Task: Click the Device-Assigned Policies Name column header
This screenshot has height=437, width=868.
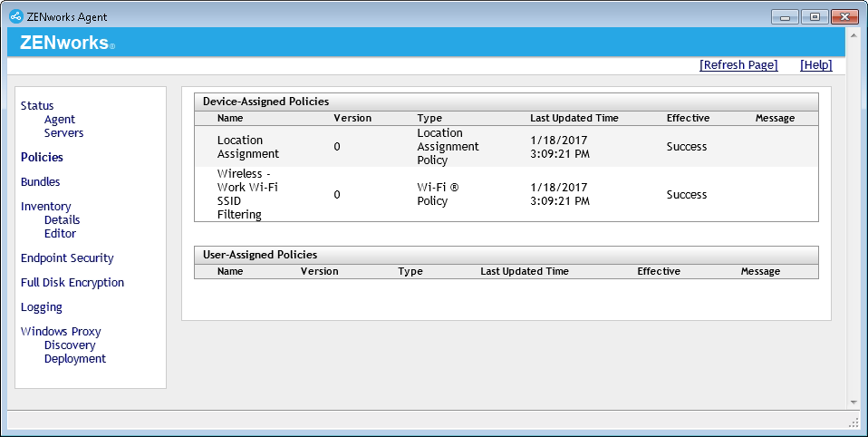Action: 230,118
